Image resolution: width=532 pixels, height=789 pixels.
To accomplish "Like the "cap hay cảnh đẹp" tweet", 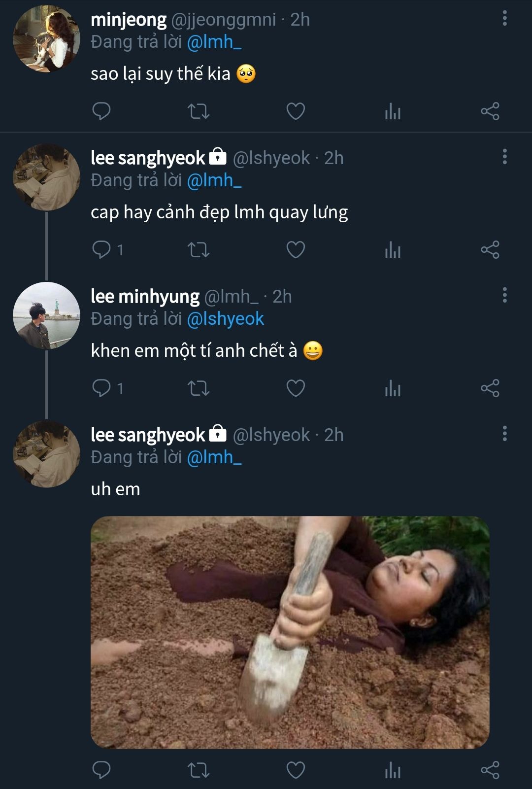I will pos(296,250).
